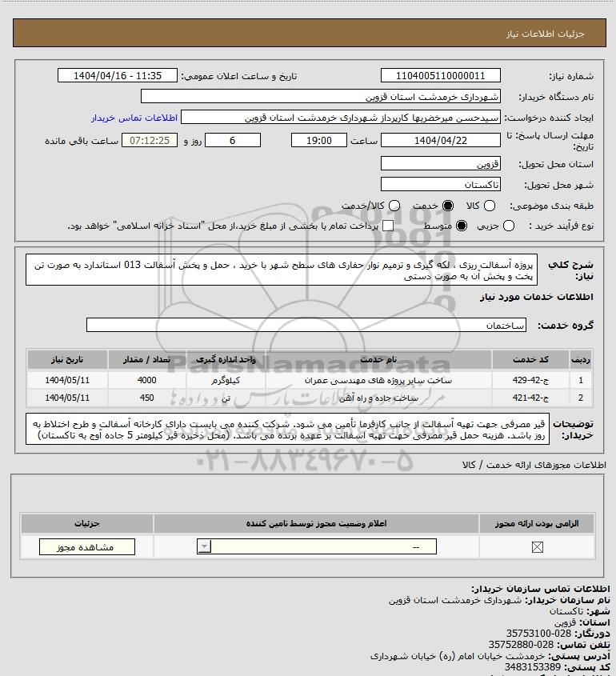Click service code ج-42-421
The image size is (616, 676).
[x=530, y=398]
